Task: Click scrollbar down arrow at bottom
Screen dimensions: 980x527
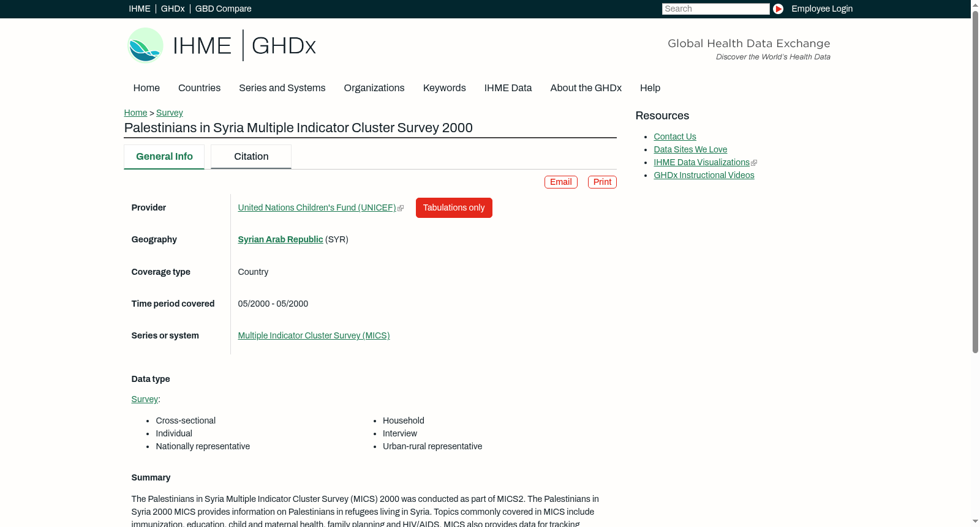Action: [975, 522]
